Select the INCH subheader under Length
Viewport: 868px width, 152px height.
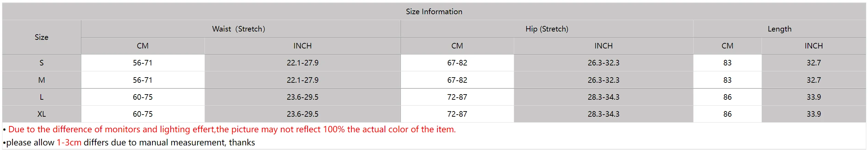click(x=813, y=46)
